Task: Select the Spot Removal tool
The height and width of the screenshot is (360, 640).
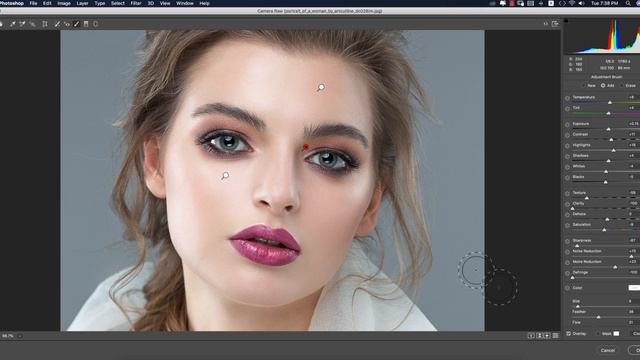Action: (57, 24)
